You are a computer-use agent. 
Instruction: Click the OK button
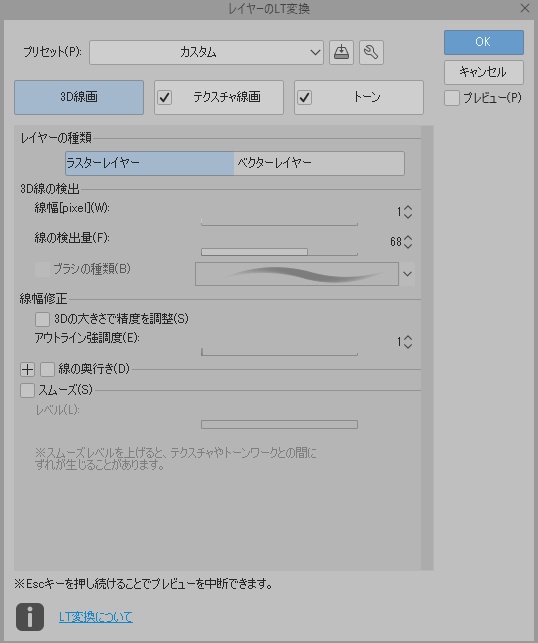tap(483, 42)
